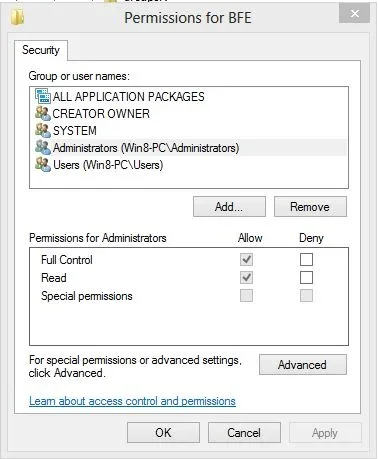Click the SYSTEM user group icon

pos(43,130)
